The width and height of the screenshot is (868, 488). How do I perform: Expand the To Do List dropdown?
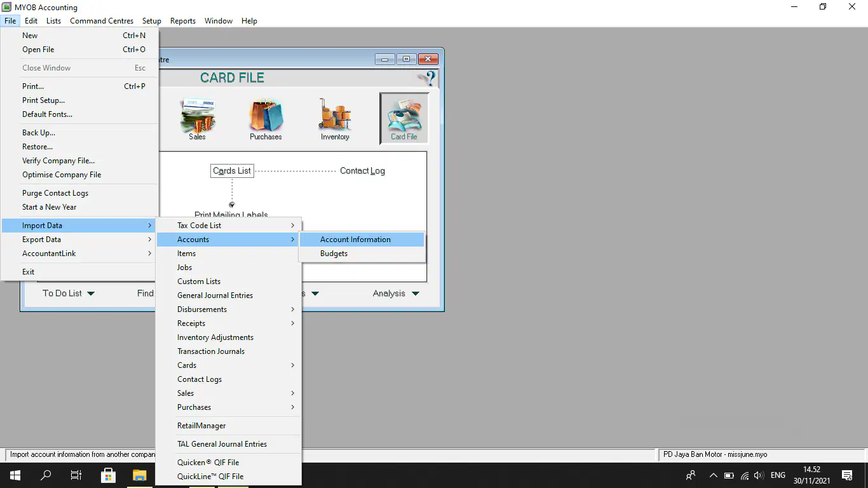pos(69,294)
